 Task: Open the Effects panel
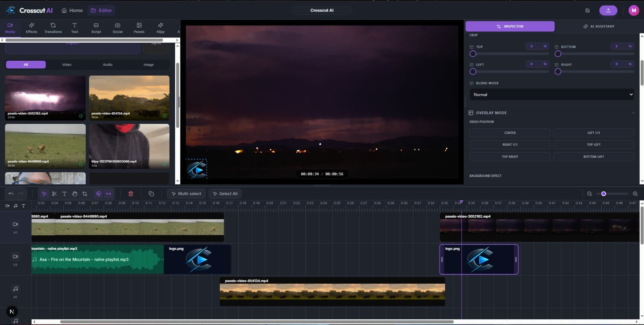click(31, 28)
